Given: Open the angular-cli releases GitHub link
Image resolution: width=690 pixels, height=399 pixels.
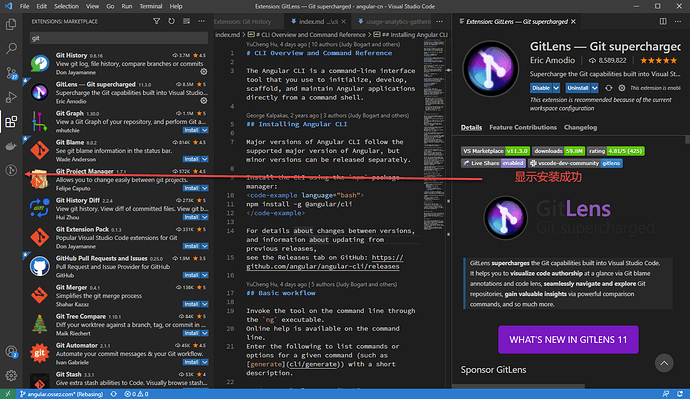Looking at the screenshot, I should 325,262.
